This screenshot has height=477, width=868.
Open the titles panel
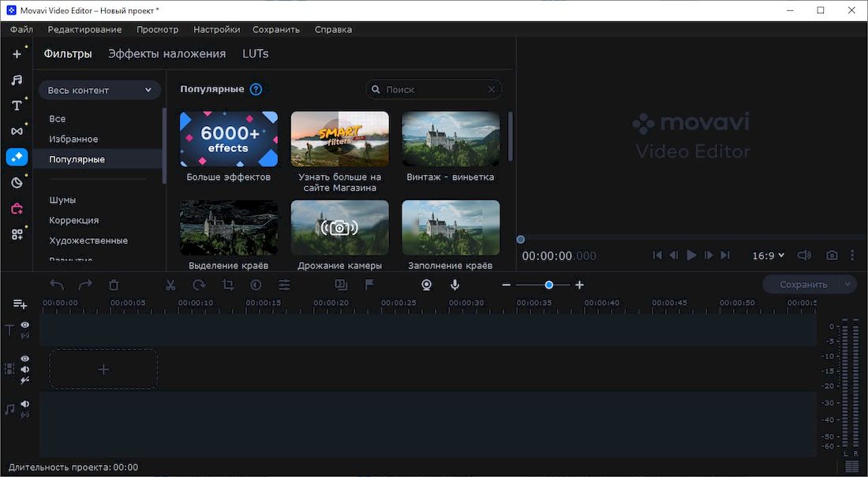[x=17, y=105]
